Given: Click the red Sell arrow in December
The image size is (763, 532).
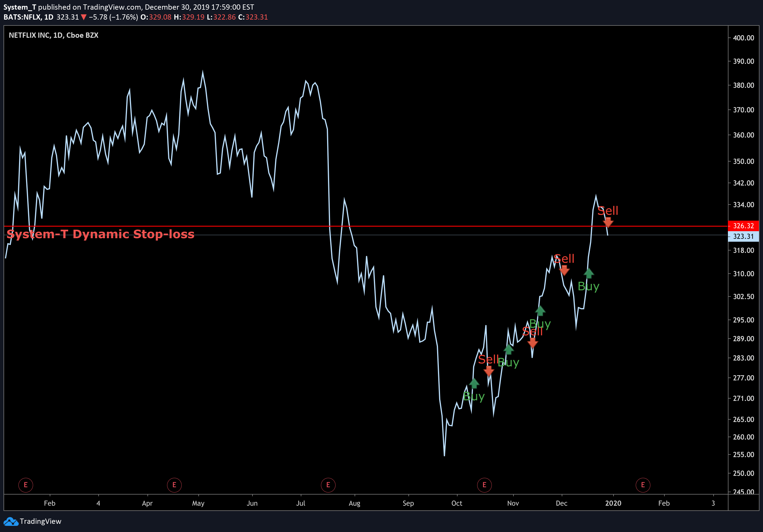Looking at the screenshot, I should click(564, 270).
